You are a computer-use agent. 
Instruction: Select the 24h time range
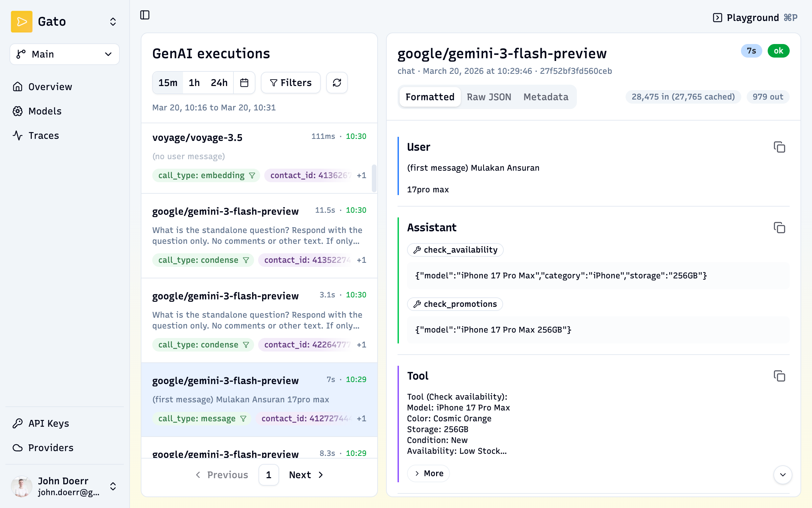tap(219, 82)
